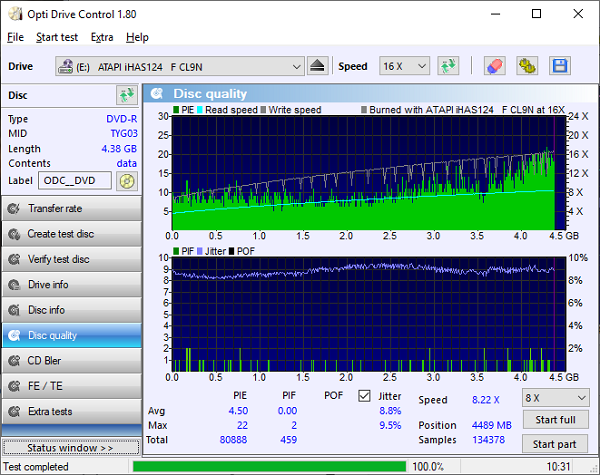Click the eject disc icon
The image size is (600, 475).
(317, 66)
